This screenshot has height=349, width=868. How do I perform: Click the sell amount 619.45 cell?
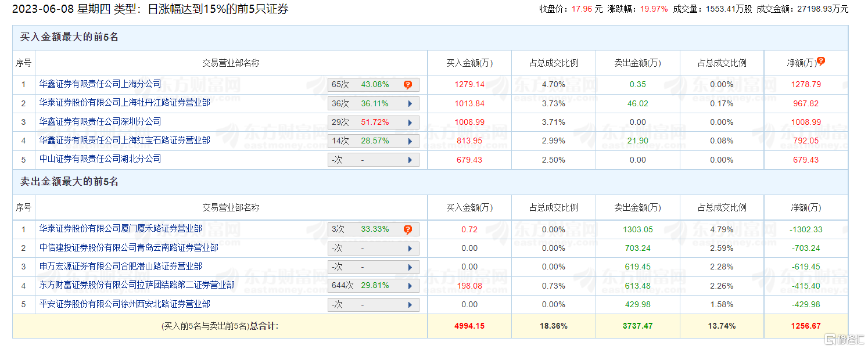click(x=637, y=267)
